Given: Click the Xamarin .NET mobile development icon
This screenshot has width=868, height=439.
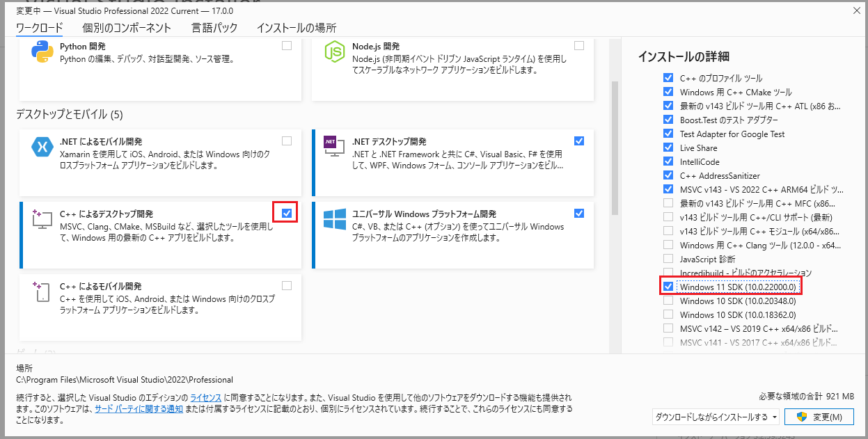Looking at the screenshot, I should click(x=42, y=147).
